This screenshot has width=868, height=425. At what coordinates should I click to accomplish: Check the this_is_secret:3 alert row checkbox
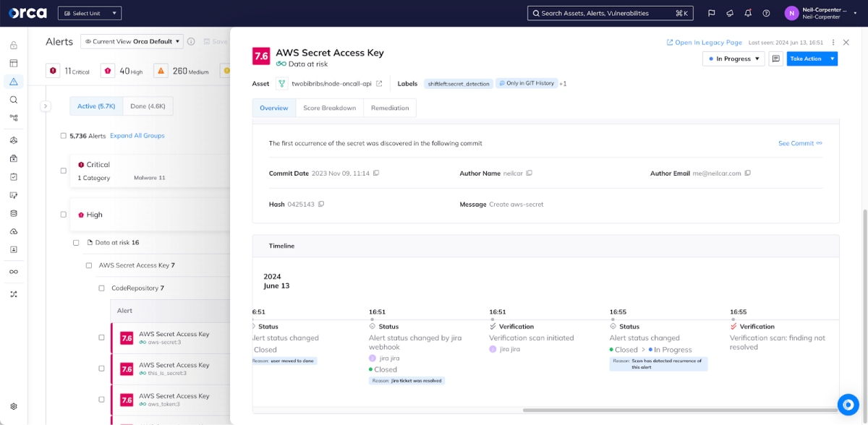[x=102, y=369]
